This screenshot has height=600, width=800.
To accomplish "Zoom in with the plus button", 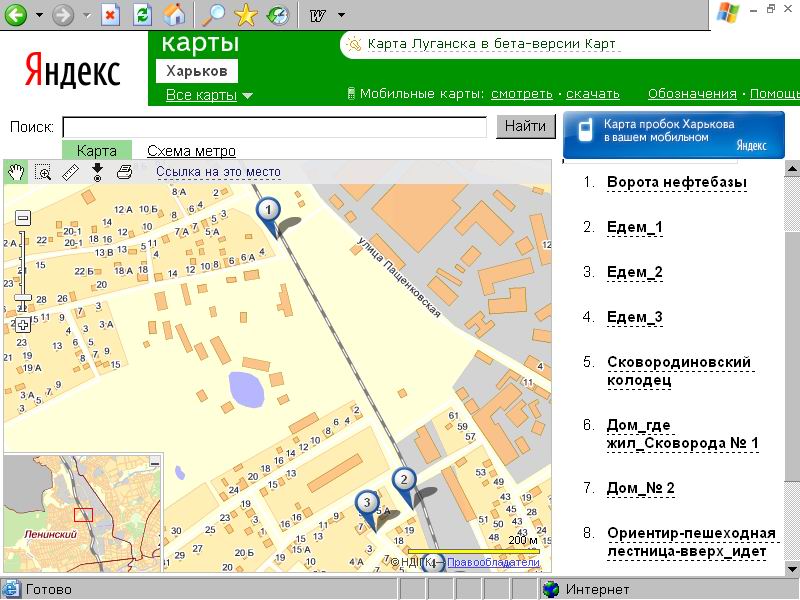I will tap(22, 325).
